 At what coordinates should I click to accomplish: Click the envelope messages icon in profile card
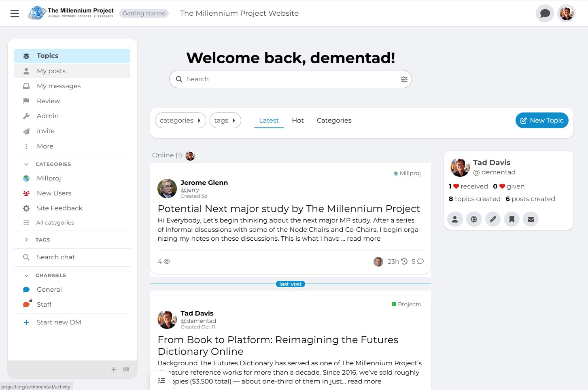pos(531,219)
